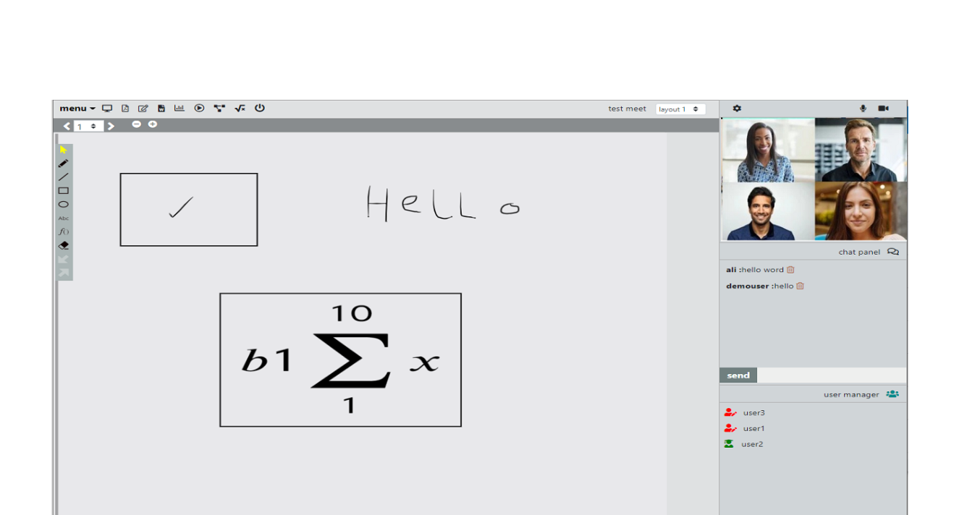Click the ali :hello word message
The image size is (980, 515).
tap(755, 270)
